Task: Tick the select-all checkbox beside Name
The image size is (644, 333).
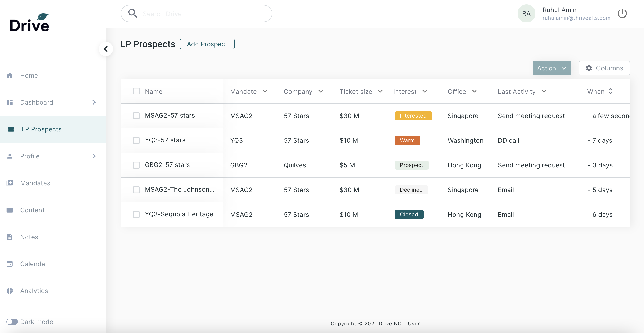Action: 136,91
